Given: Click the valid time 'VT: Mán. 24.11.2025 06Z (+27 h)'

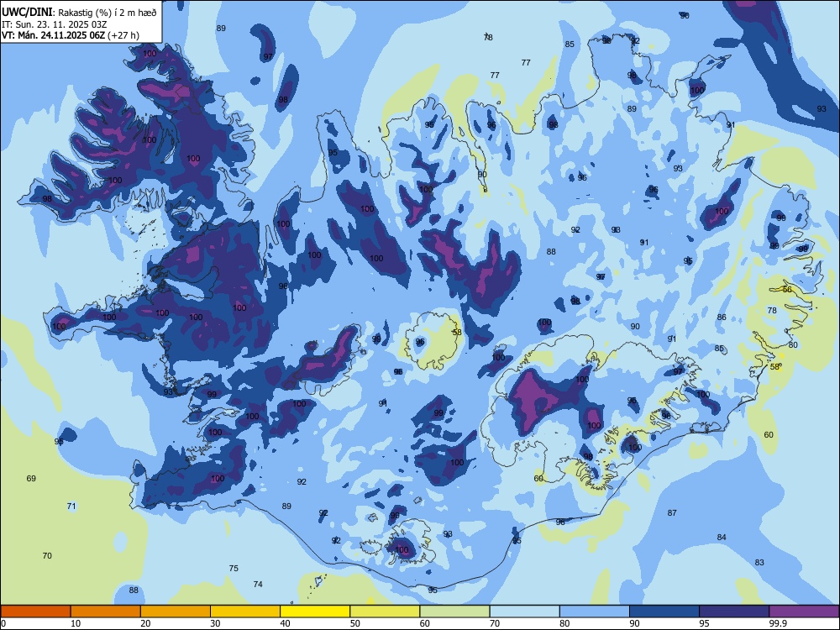Looking at the screenshot, I should pyautogui.click(x=71, y=35).
